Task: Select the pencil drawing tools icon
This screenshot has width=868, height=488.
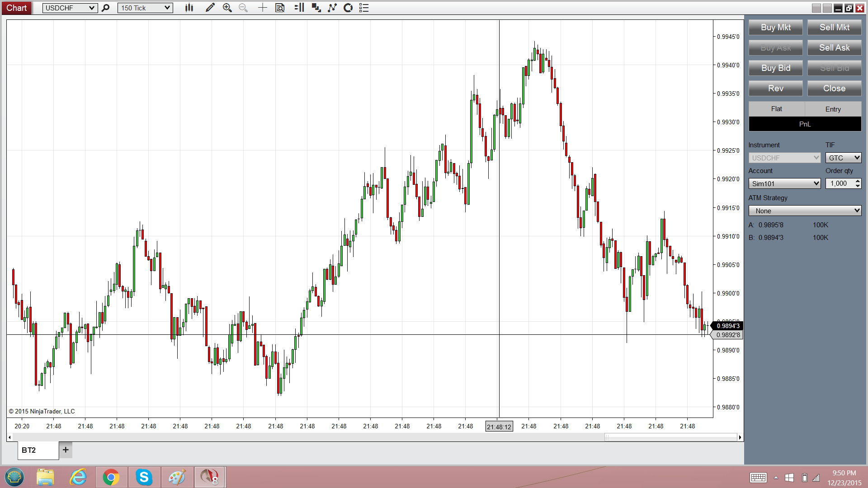Action: [x=210, y=8]
